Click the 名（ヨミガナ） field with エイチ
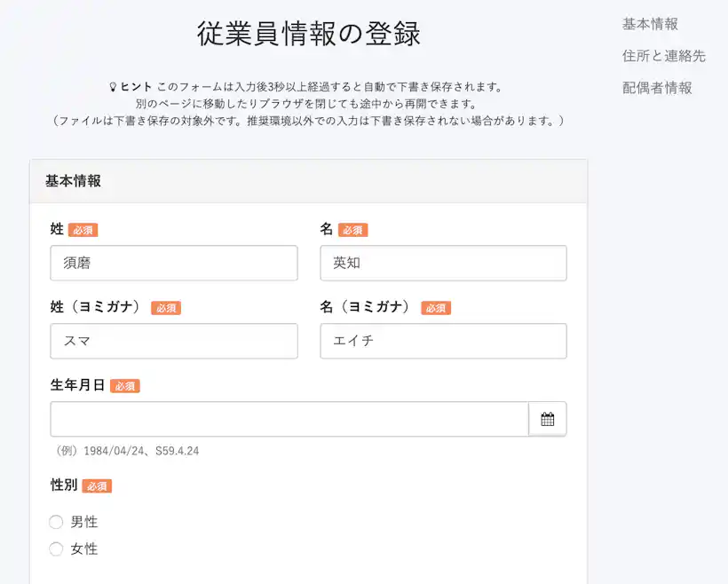Image resolution: width=728 pixels, height=584 pixels. (x=442, y=341)
